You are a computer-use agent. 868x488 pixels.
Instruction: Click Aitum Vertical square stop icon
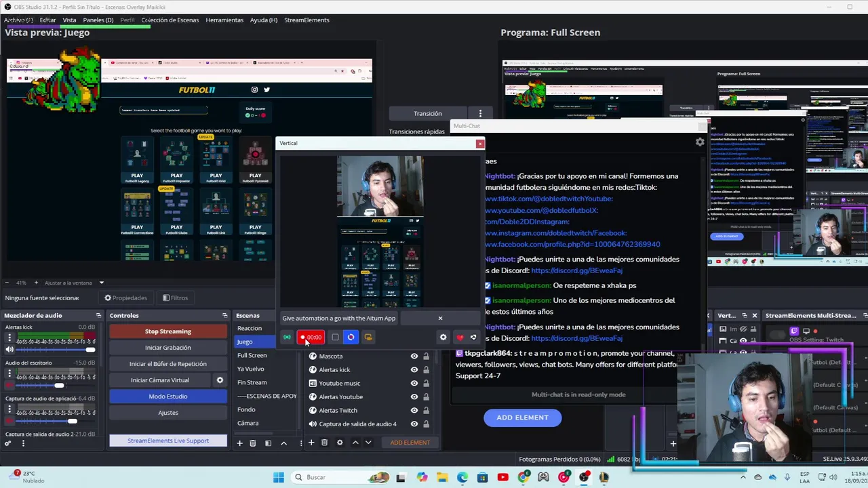coord(335,338)
